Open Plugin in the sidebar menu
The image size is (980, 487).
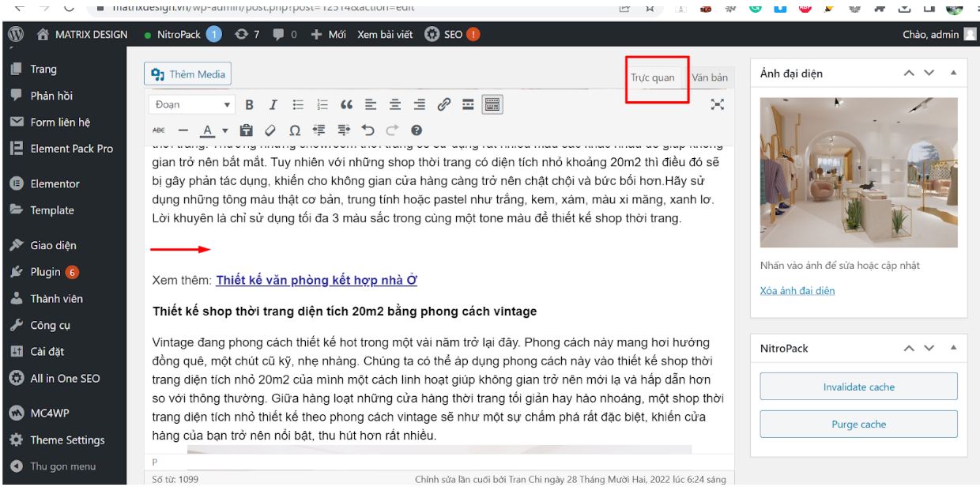point(46,272)
